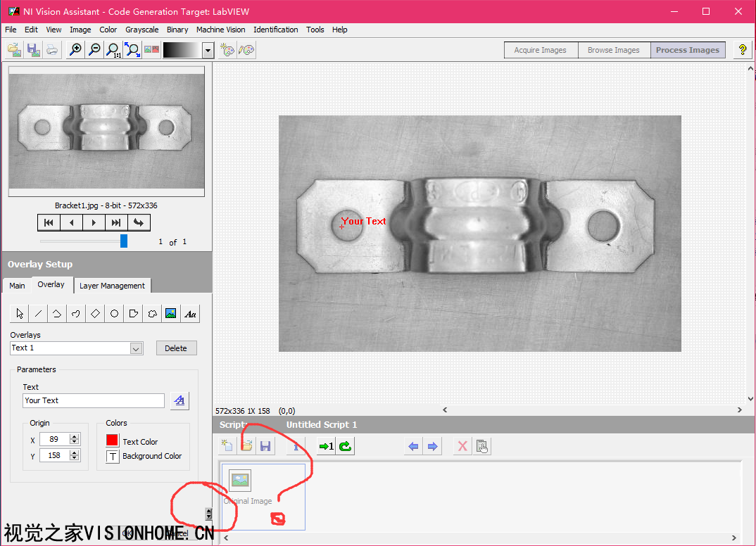Viewport: 756px width, 546px height.
Task: Click the right blue arrow in the script toolbar
Action: click(432, 446)
